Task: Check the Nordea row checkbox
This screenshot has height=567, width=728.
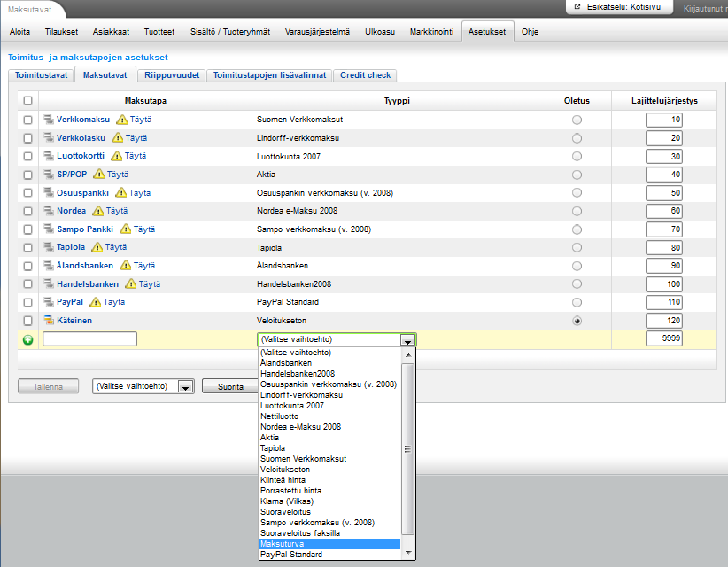Action: pos(27,211)
